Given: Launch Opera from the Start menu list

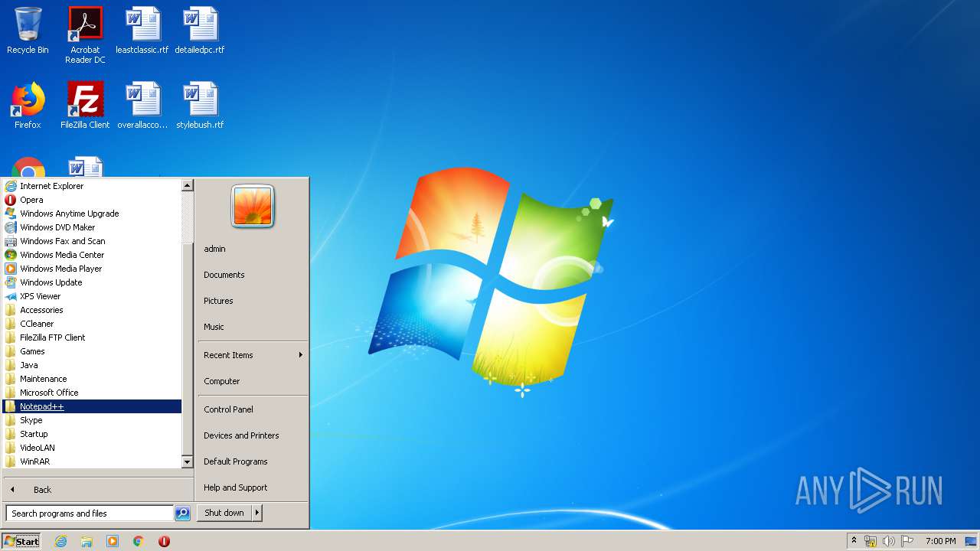Looking at the screenshot, I should (92, 200).
